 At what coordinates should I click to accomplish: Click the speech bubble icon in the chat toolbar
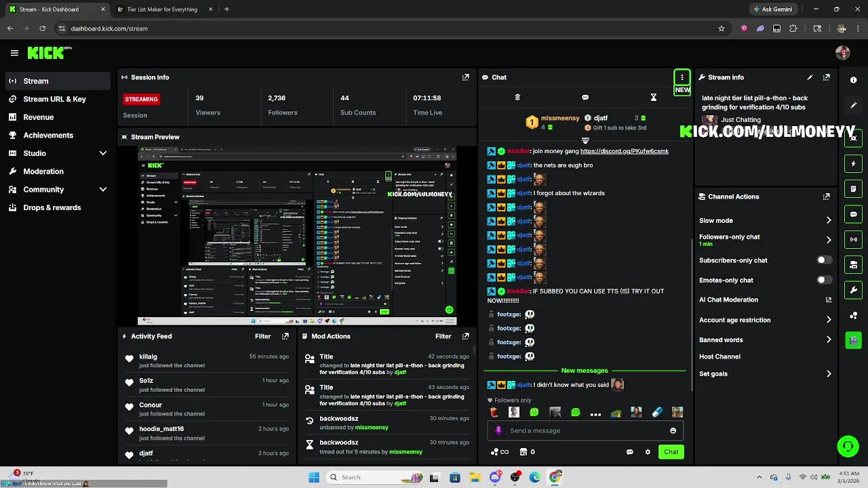585,98
